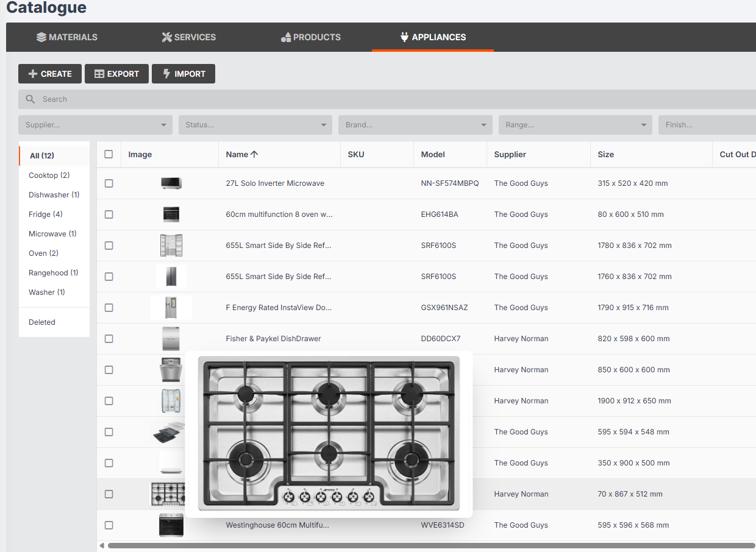The height and width of the screenshot is (552, 756).
Task: Click the Products shapes icon
Action: (286, 37)
